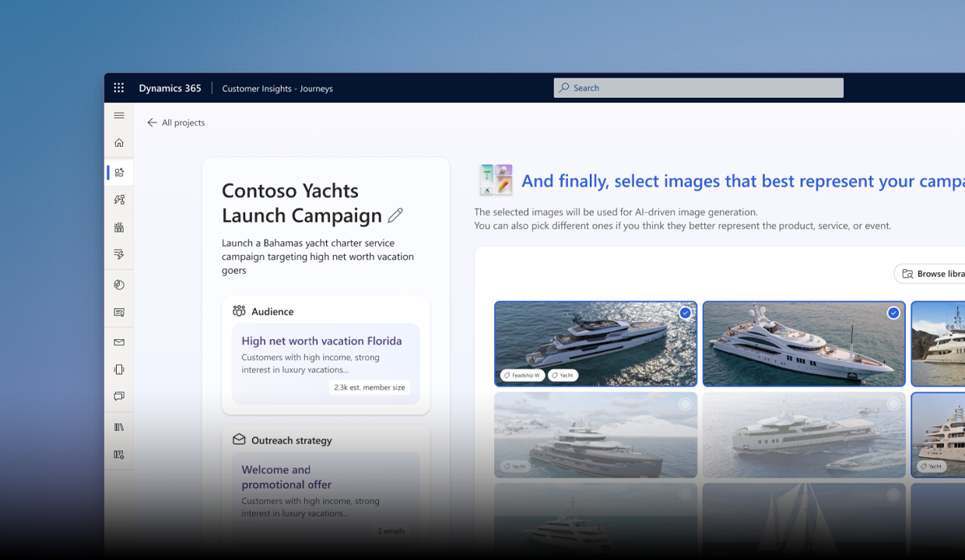Tick the circle on the snowy mountain yacht image
The height and width of the screenshot is (560, 965).
coord(685,404)
